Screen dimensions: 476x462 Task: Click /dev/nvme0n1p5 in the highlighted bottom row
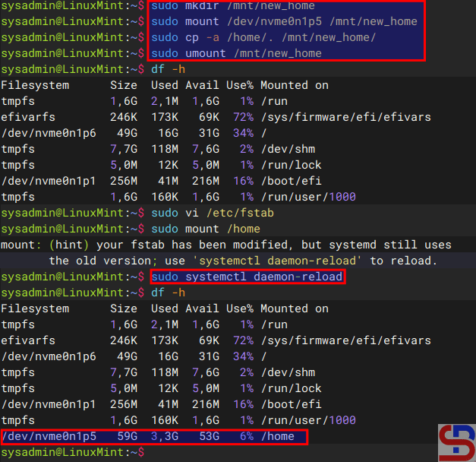[49, 436]
